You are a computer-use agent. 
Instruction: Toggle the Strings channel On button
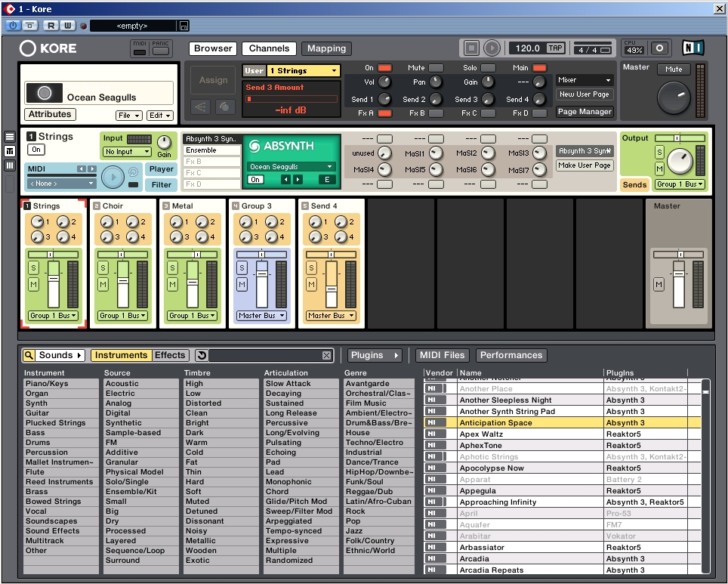[36, 150]
